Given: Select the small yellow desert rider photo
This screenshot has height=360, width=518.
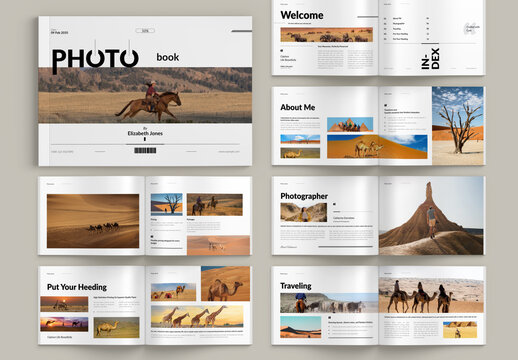Looking at the screenshot, I should [x=460, y=330].
